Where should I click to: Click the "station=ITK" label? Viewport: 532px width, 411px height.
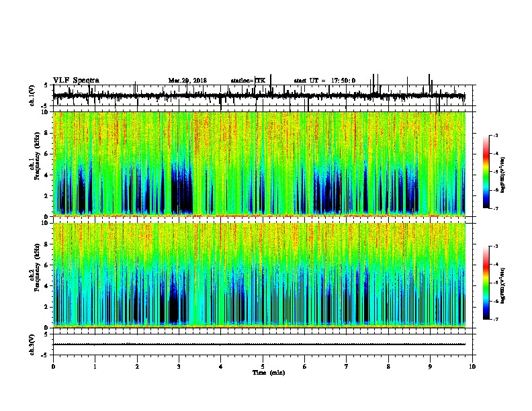pyautogui.click(x=248, y=81)
